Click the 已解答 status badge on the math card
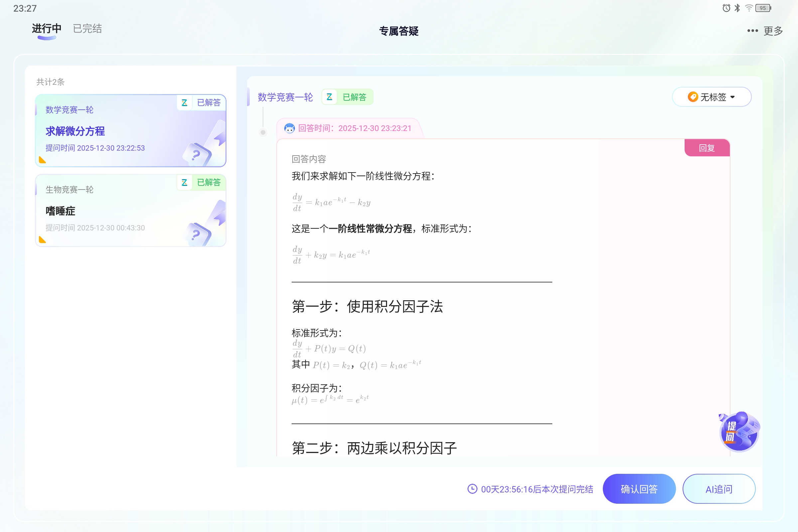The image size is (798, 532). tap(209, 102)
